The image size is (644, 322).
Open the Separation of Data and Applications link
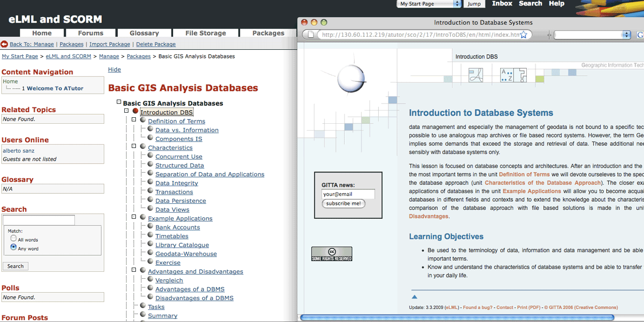click(210, 175)
